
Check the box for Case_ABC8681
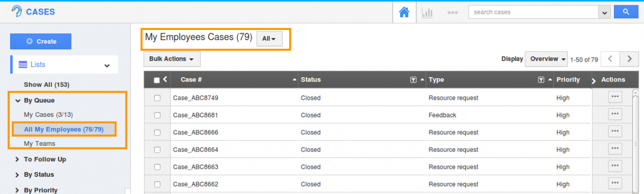click(157, 115)
